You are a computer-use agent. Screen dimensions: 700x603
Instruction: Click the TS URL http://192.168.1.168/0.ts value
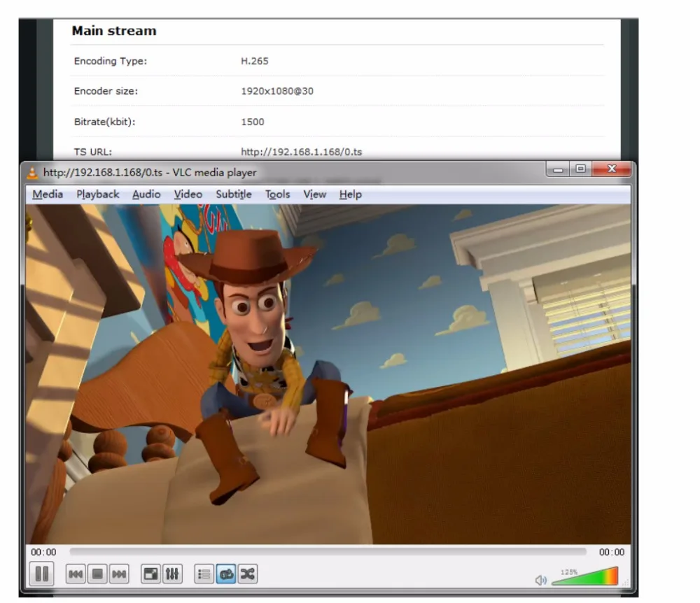point(301,152)
